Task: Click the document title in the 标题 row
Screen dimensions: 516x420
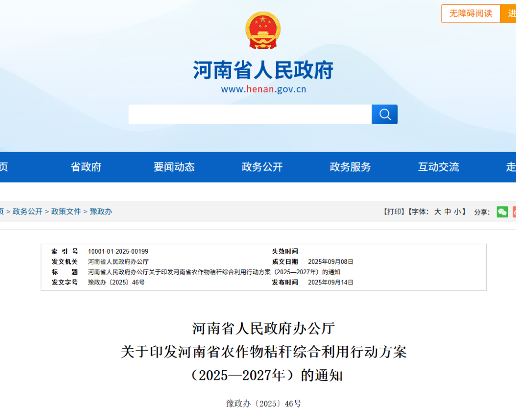Action: (214, 272)
